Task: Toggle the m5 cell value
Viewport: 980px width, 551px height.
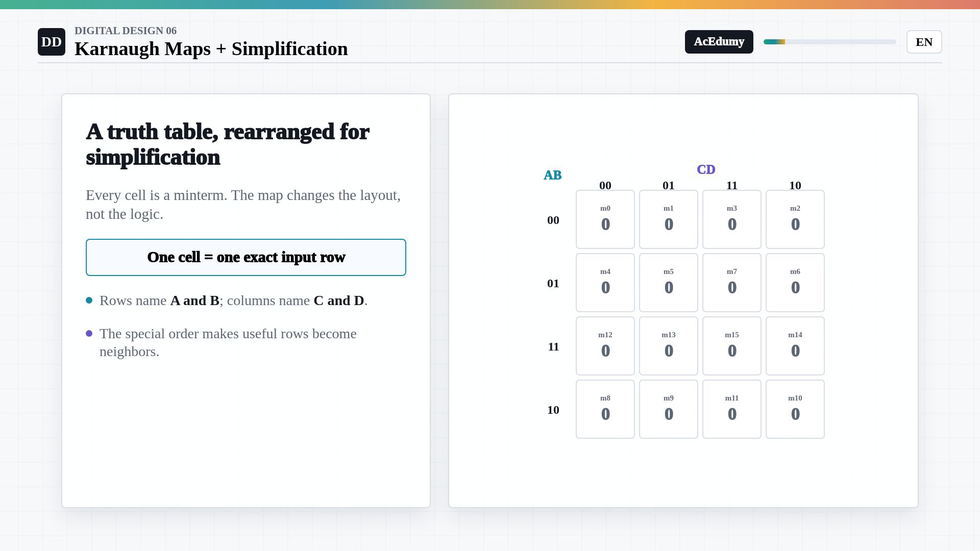Action: (669, 283)
